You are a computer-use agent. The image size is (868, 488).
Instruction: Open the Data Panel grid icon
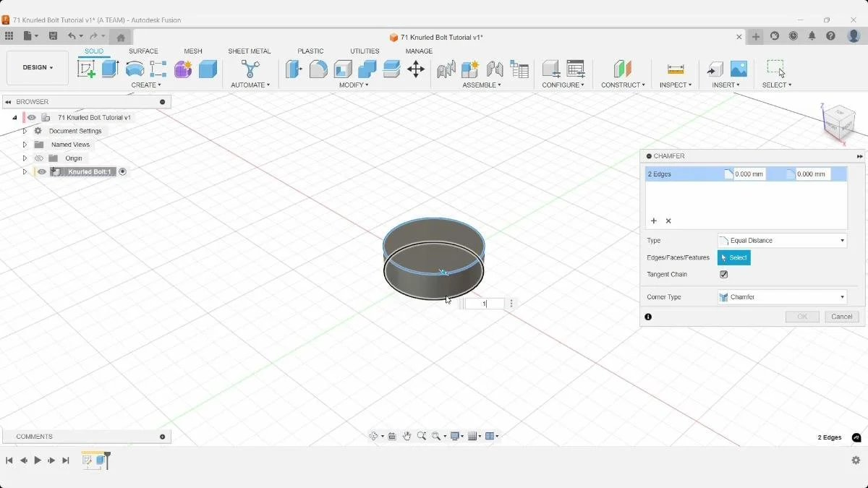click(x=9, y=36)
